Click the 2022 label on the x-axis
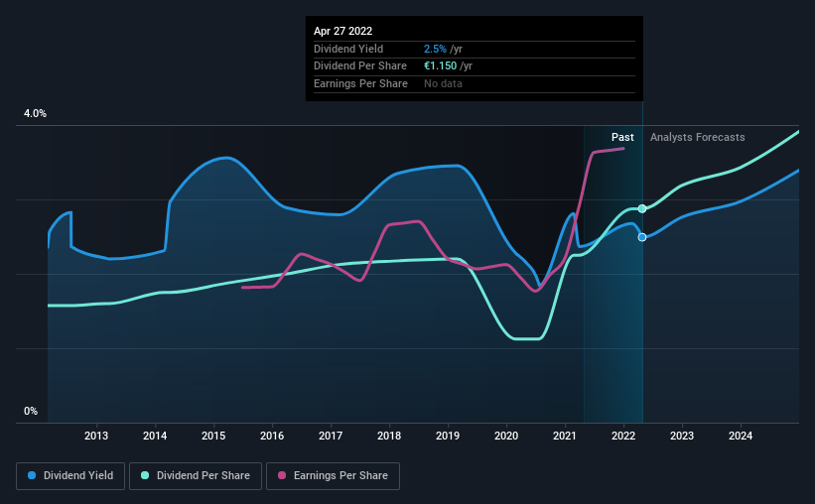 click(623, 436)
